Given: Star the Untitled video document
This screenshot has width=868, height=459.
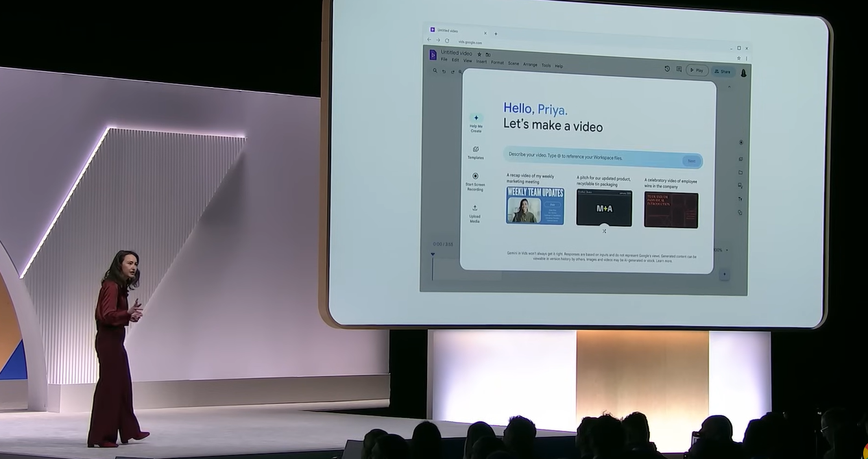Looking at the screenshot, I should [x=479, y=54].
